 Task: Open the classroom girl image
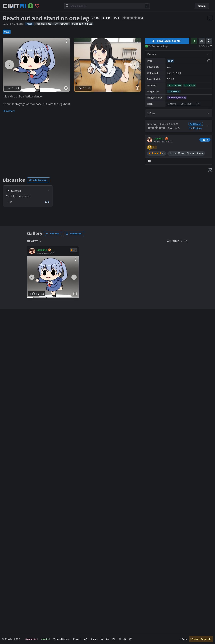click(x=107, y=65)
